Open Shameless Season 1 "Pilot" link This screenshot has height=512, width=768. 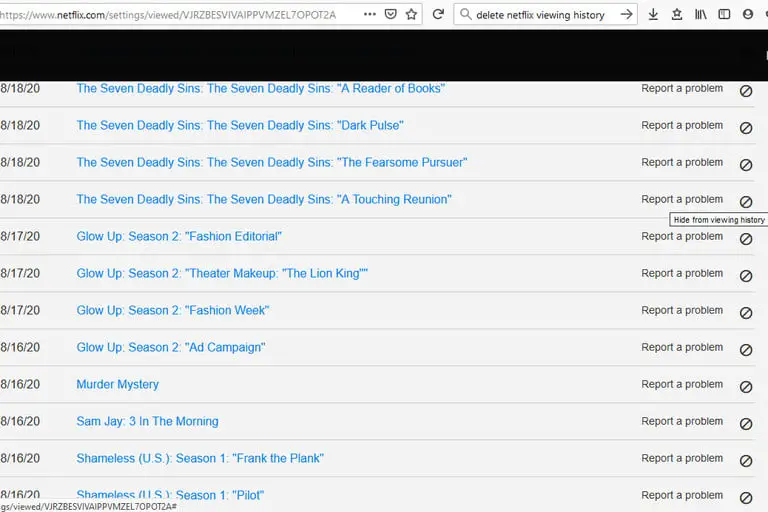point(170,495)
